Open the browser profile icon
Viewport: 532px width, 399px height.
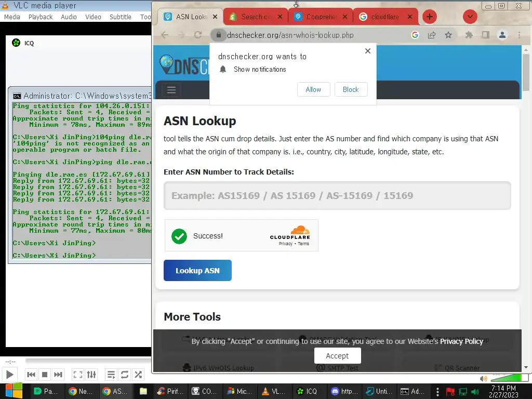coord(502,35)
